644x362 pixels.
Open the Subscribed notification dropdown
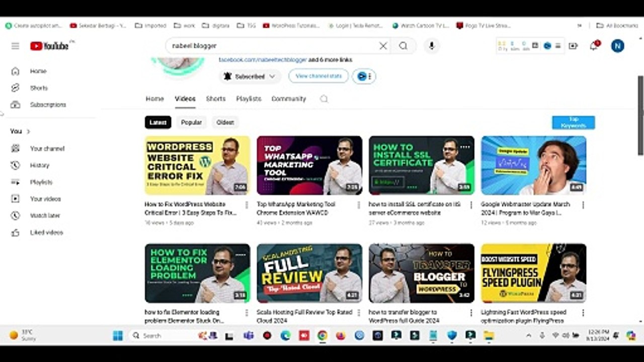(x=250, y=76)
